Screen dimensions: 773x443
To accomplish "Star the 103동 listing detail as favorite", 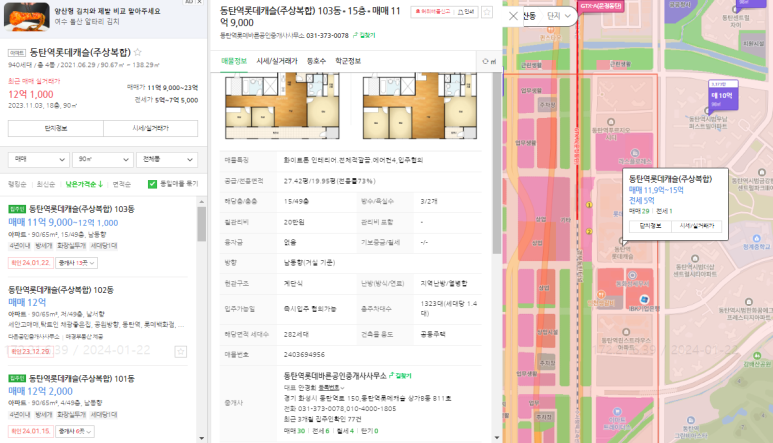I will pyautogui.click(x=487, y=12).
